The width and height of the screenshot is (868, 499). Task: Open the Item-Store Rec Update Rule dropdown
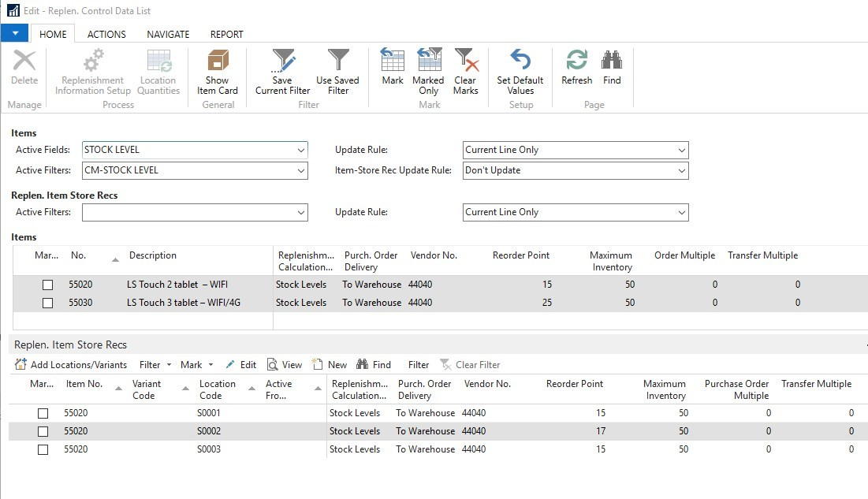click(681, 170)
